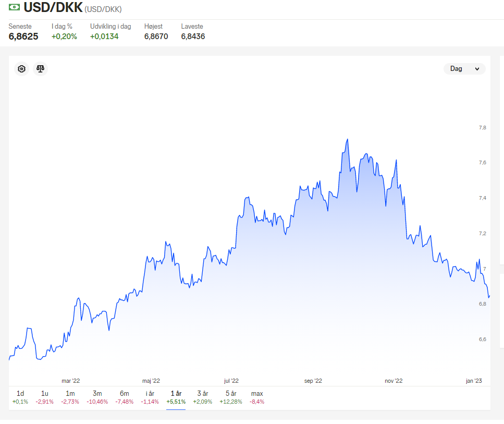Switch to the 3m time range
Image resolution: width=504 pixels, height=424 pixels.
(97, 397)
